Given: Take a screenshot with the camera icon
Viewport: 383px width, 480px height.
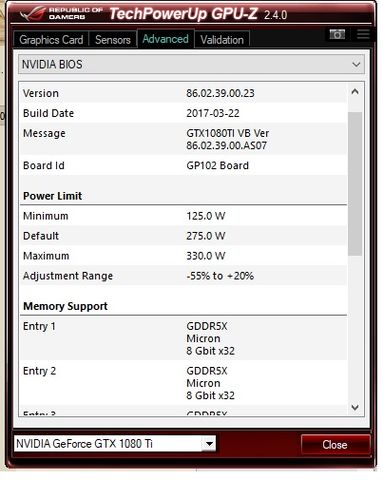Looking at the screenshot, I should tap(337, 34).
